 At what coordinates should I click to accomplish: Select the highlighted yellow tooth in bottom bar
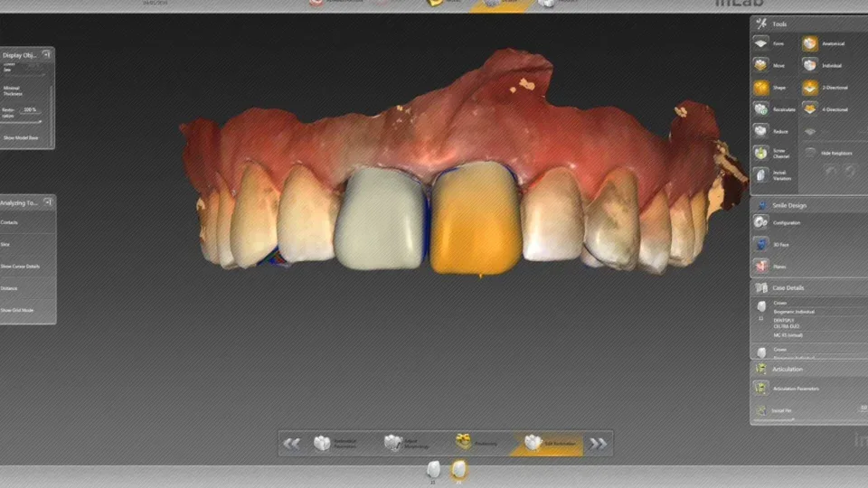click(x=458, y=470)
